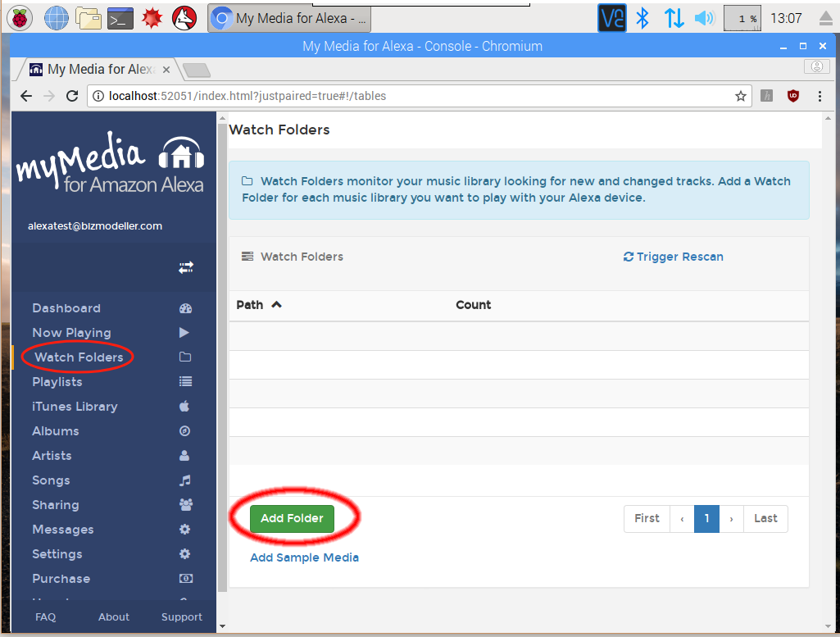Sort the table by the Path column

click(259, 305)
